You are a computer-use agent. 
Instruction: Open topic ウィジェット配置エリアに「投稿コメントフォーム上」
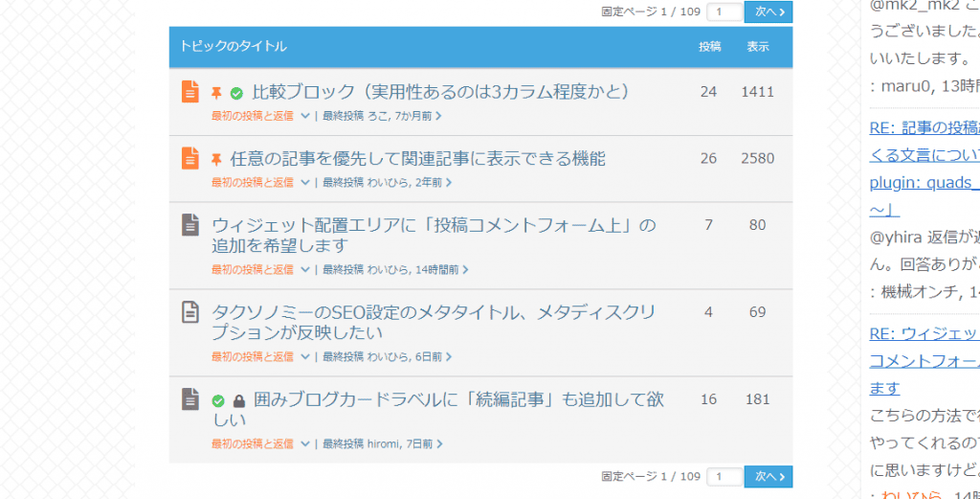[x=434, y=235]
